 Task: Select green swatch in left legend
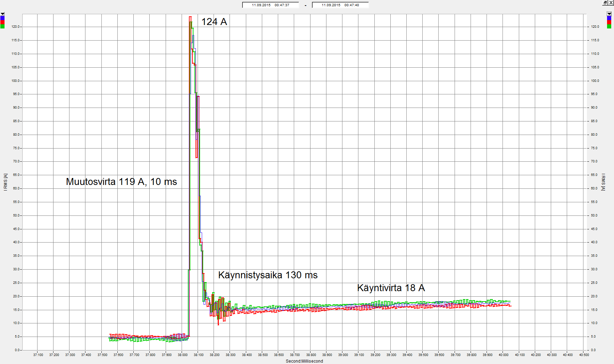[x=2, y=26]
